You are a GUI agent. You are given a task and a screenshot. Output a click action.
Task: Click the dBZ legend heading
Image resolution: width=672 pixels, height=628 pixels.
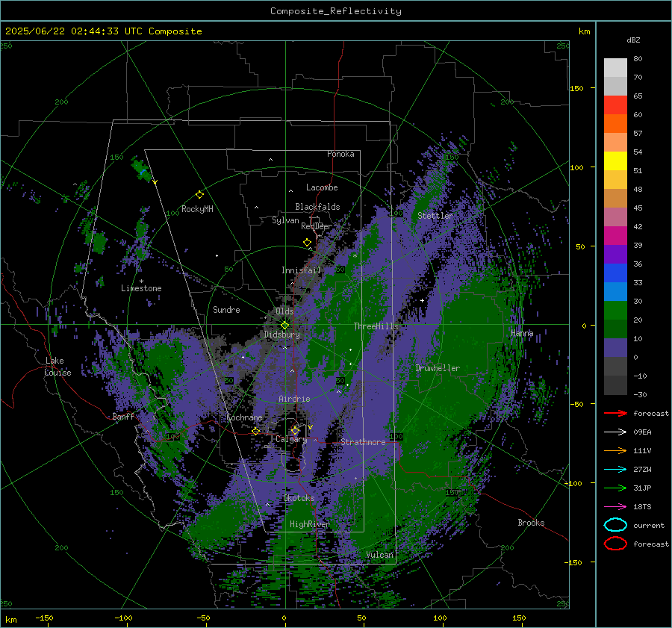point(633,40)
